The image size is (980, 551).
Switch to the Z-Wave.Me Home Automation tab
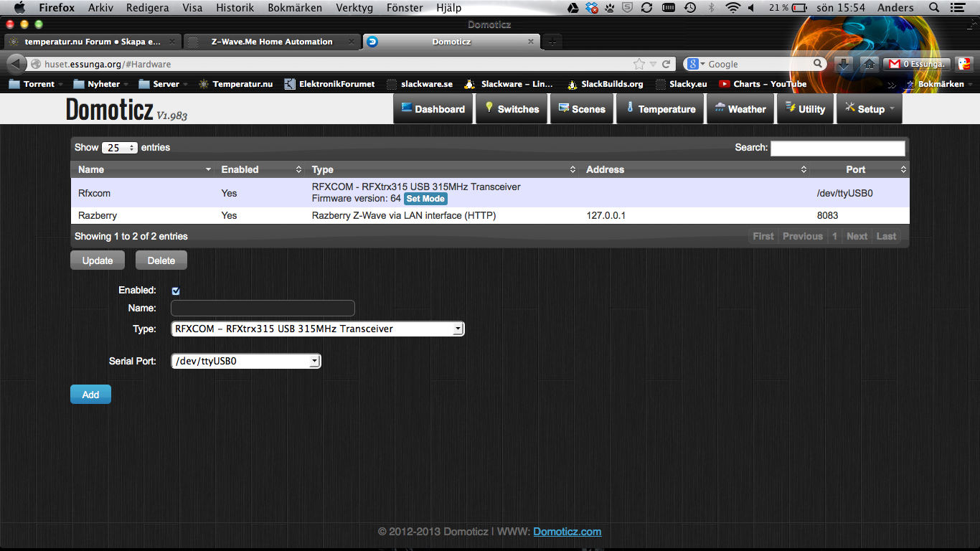click(271, 42)
